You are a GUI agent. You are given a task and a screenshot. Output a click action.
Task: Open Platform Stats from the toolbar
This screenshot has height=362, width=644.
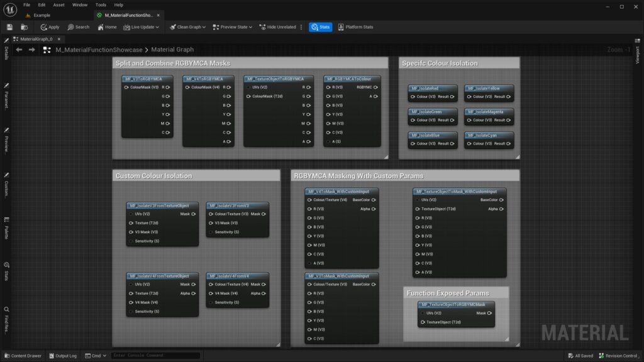click(355, 27)
